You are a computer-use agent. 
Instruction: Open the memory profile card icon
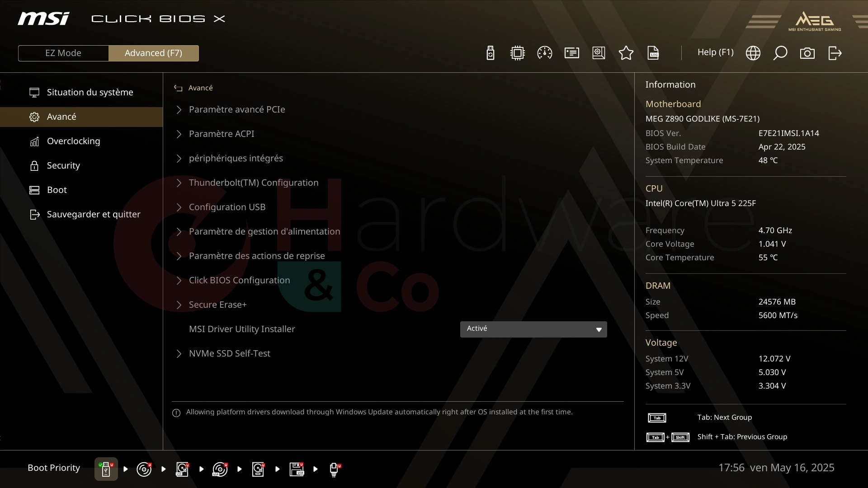point(572,53)
